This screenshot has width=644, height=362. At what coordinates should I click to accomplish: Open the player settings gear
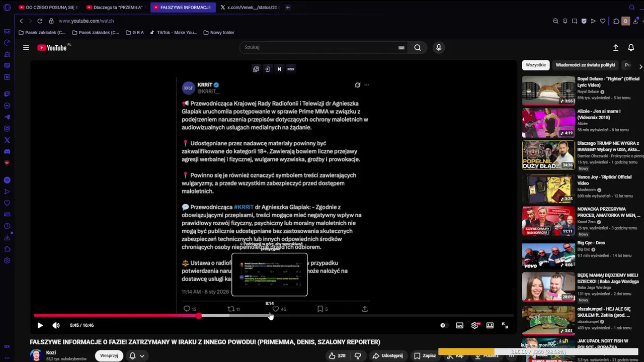[474, 325]
